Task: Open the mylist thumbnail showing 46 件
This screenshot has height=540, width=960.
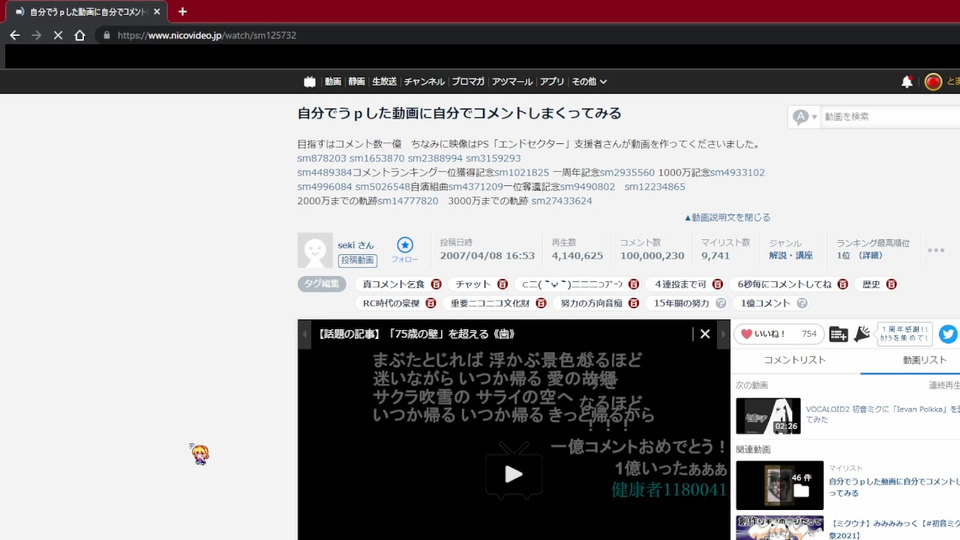Action: (779, 485)
